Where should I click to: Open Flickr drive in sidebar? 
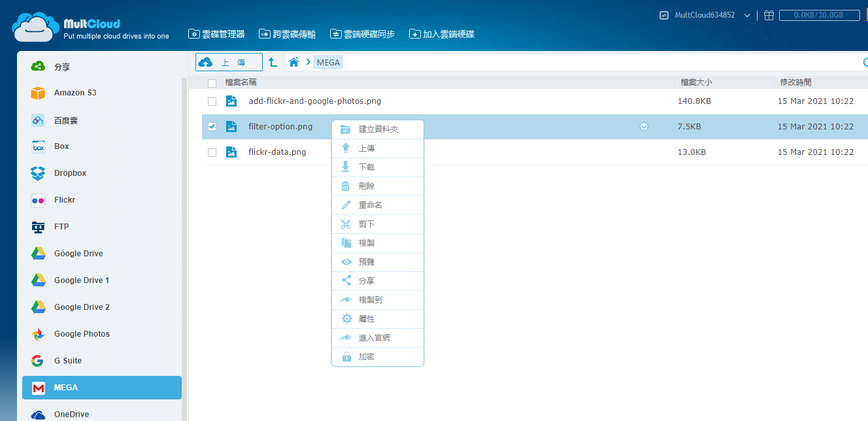pyautogui.click(x=102, y=200)
